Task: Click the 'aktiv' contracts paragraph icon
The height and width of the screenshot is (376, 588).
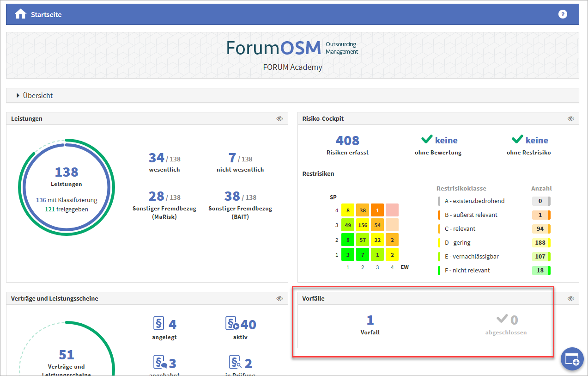Action: tap(232, 324)
